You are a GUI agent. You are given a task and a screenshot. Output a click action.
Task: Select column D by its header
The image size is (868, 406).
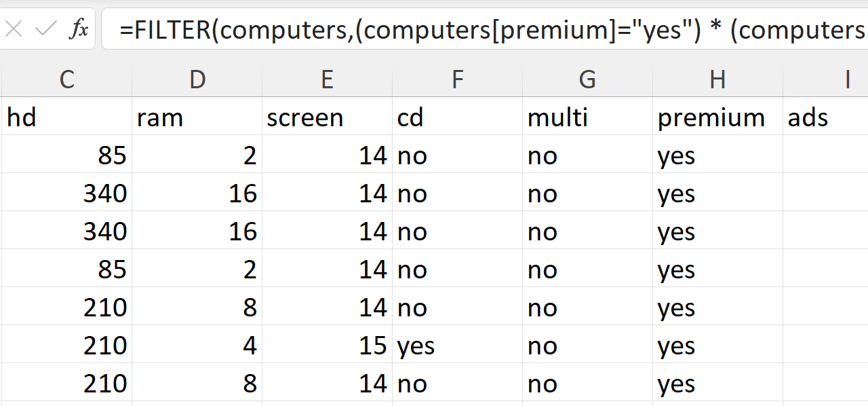point(197,80)
